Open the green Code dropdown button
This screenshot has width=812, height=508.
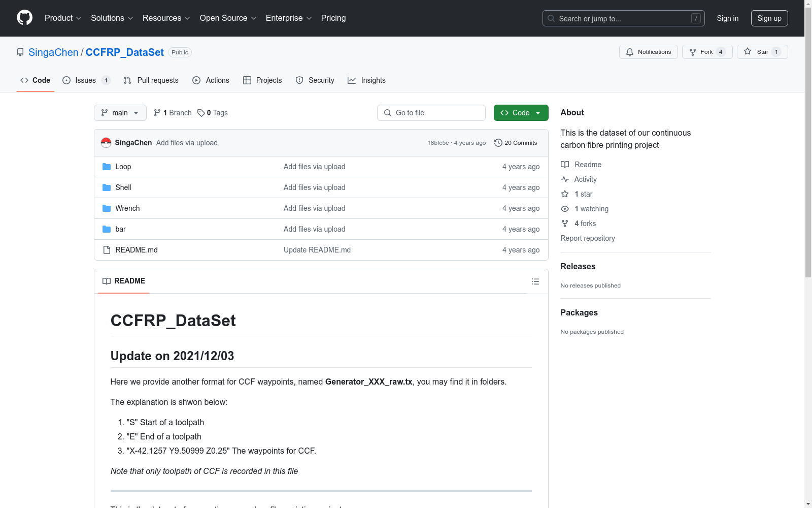521,113
